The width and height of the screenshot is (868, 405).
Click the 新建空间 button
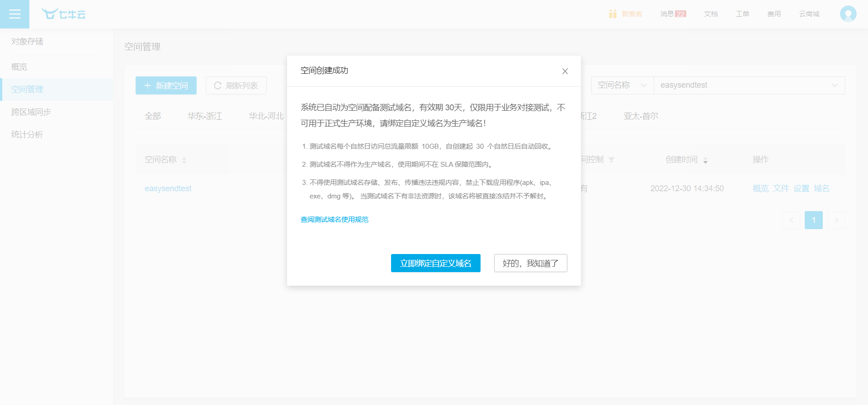point(166,85)
